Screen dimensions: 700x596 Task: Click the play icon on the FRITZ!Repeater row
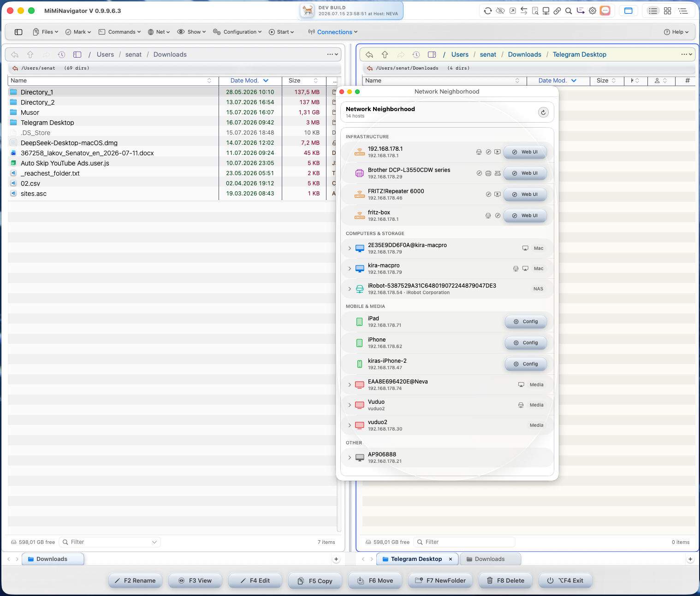click(x=497, y=195)
